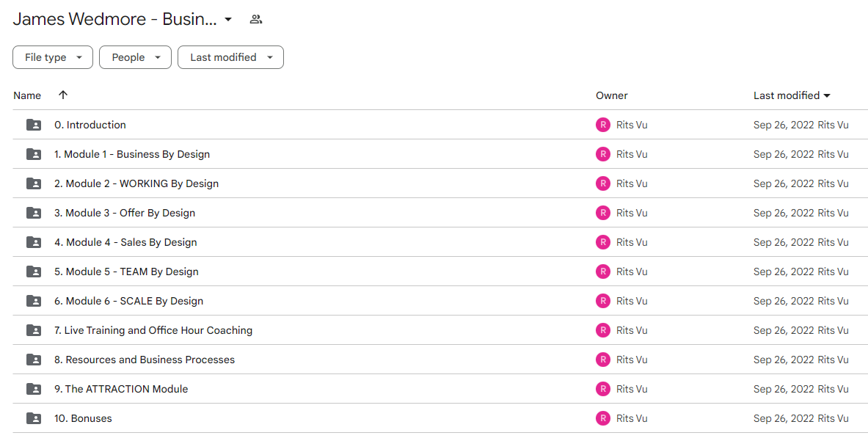Open the File type filter dropdown
Viewport: 868px width, 441px height.
tap(53, 57)
